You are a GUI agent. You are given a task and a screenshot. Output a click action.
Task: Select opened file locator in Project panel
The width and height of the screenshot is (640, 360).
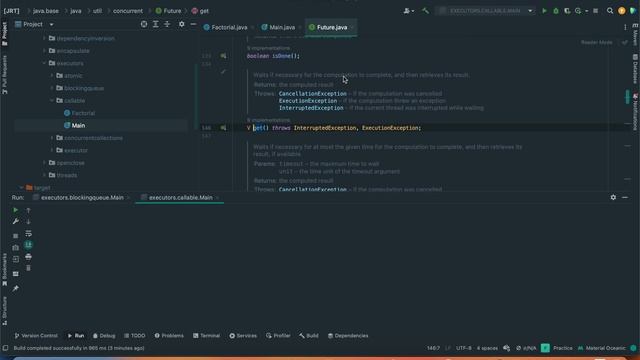144,24
